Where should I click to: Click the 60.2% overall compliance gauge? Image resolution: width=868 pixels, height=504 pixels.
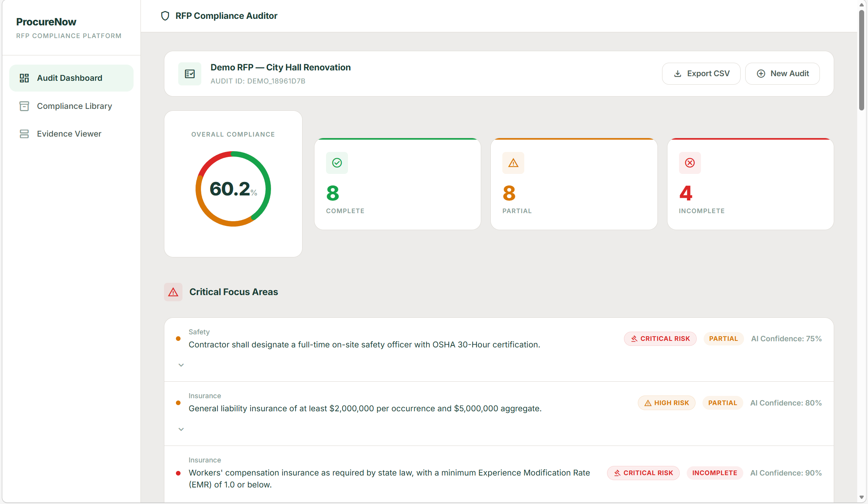pyautogui.click(x=233, y=189)
